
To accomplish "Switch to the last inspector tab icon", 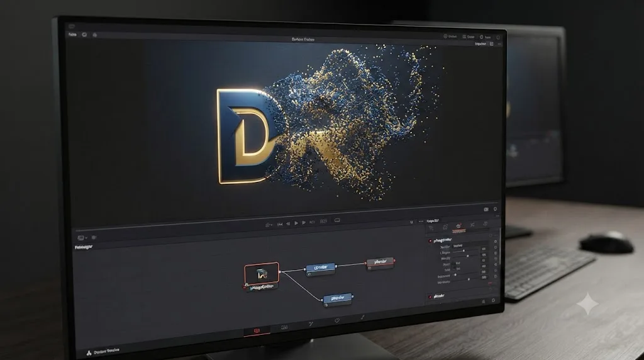I will tap(486, 223).
